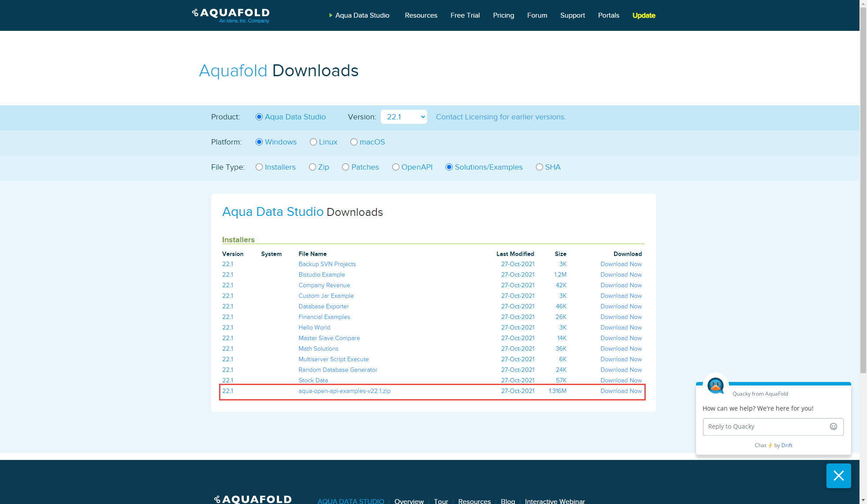Close the chat widget with X button
The width and height of the screenshot is (867, 504).
point(838,476)
